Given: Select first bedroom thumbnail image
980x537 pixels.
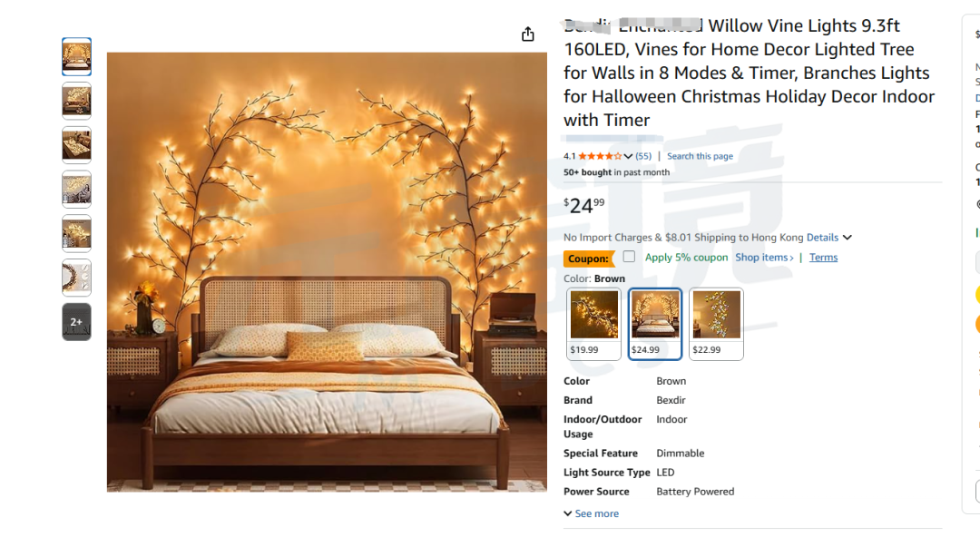Looking at the screenshot, I should click(76, 57).
